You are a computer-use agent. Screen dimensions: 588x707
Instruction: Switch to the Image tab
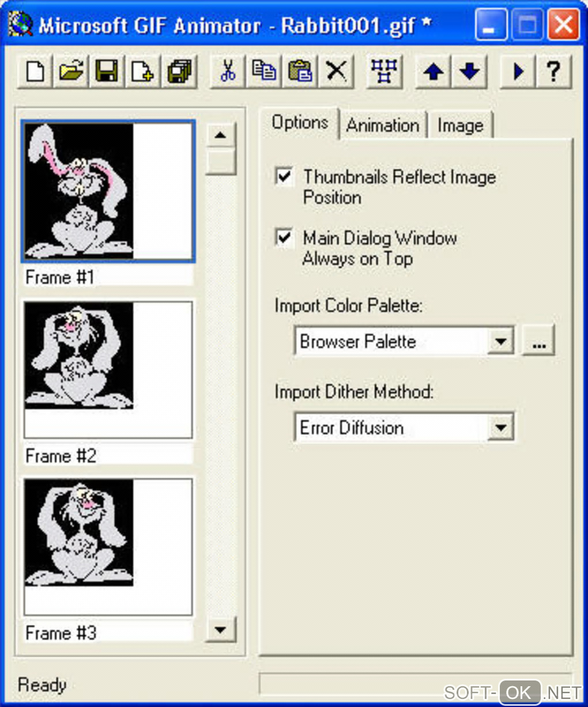[x=460, y=125]
